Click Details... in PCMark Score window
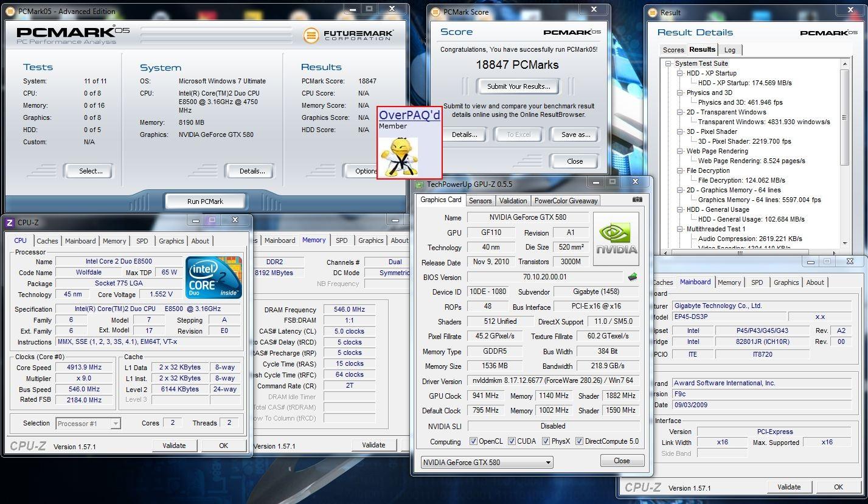Screen dimensions: 868x504 pos(465,135)
